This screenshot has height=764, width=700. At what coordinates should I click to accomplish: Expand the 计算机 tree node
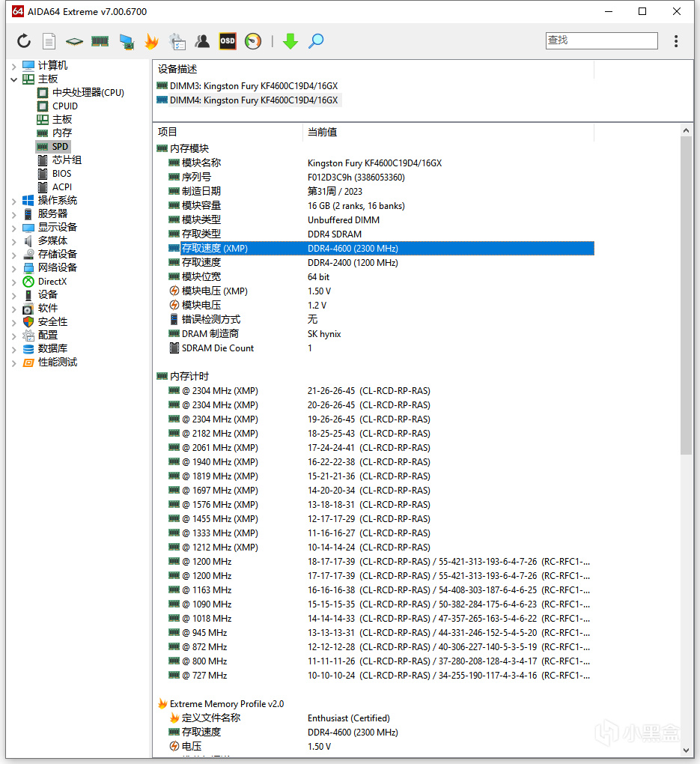click(x=14, y=66)
